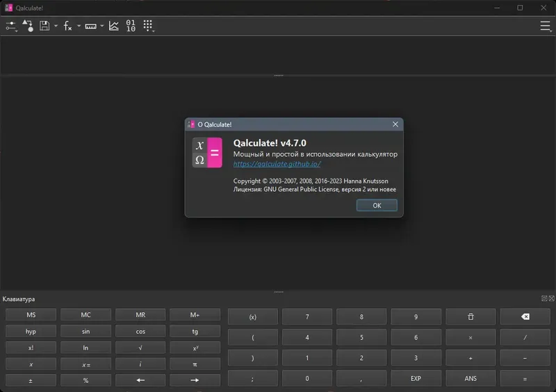This screenshot has width=556, height=392.
Task: Click the equals = key
Action: (525, 379)
